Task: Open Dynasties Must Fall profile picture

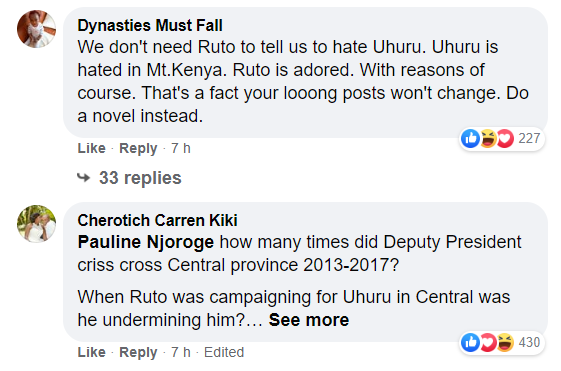Action: click(36, 29)
